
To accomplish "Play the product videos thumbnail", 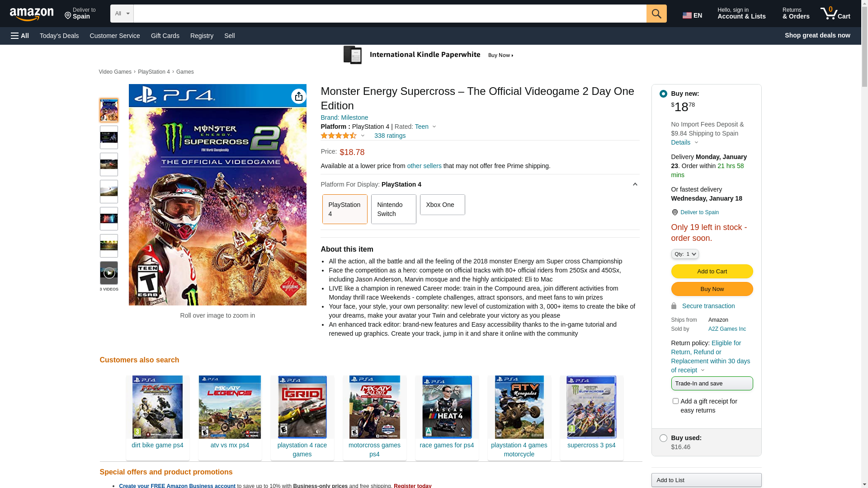I will (109, 273).
